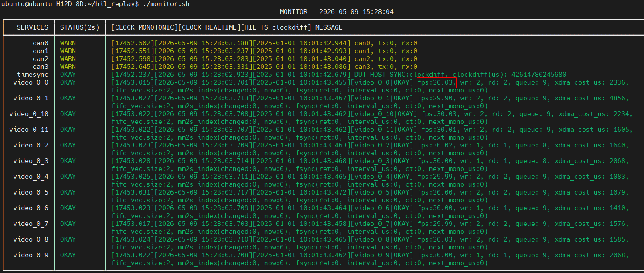Select the video_0_6 service name

(31, 208)
